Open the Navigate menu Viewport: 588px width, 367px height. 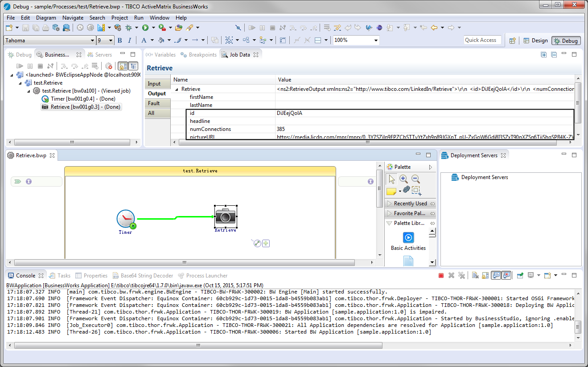pos(73,18)
